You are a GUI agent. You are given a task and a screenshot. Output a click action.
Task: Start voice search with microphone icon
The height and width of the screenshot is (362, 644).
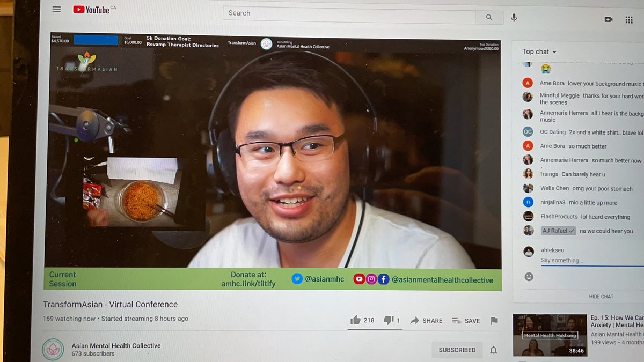tap(514, 18)
